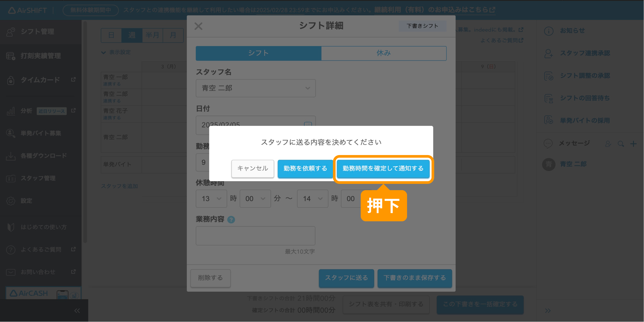Open the break end hour dropdown 14
This screenshot has height=322, width=644.
coord(313,199)
